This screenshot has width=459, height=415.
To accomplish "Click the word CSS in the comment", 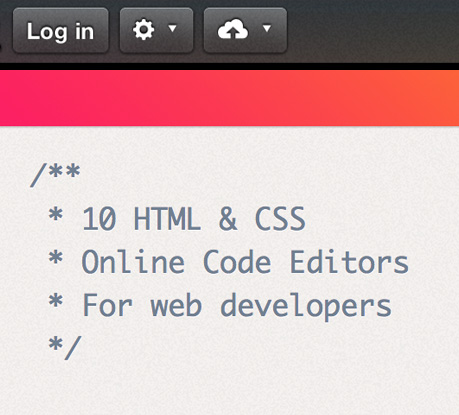I will coord(280,219).
